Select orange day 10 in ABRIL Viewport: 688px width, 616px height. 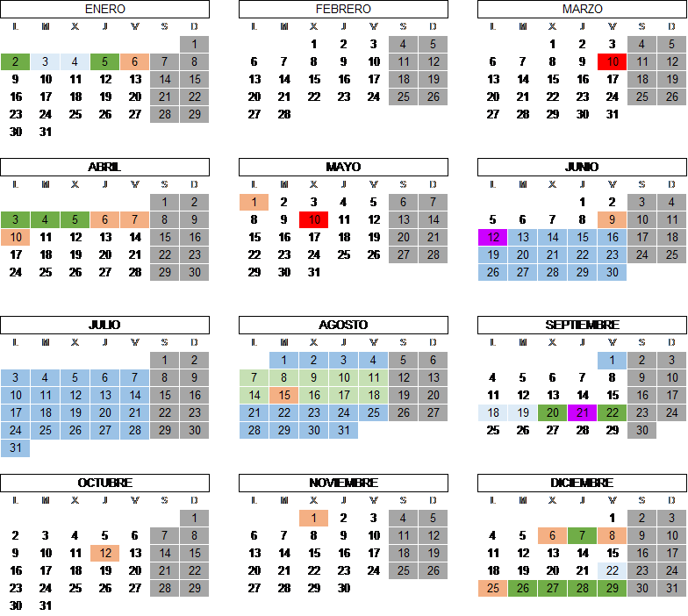[16, 237]
